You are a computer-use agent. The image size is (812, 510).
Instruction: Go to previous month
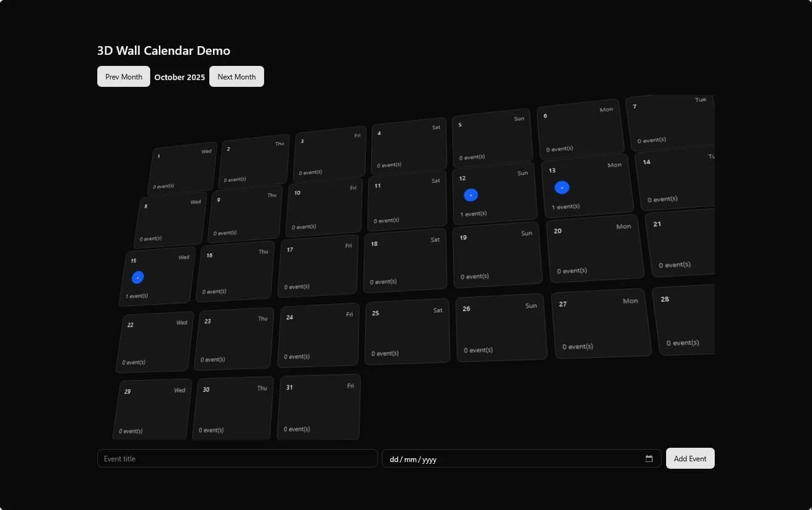point(124,77)
